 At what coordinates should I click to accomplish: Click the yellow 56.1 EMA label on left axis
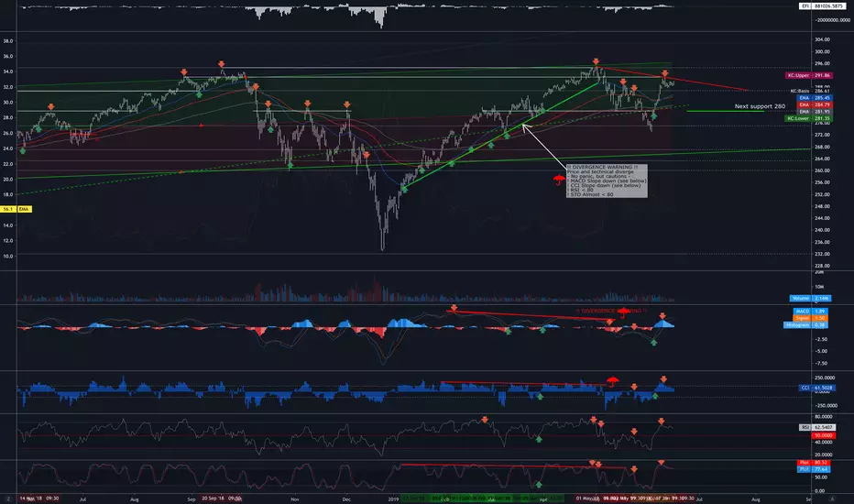coord(16,209)
